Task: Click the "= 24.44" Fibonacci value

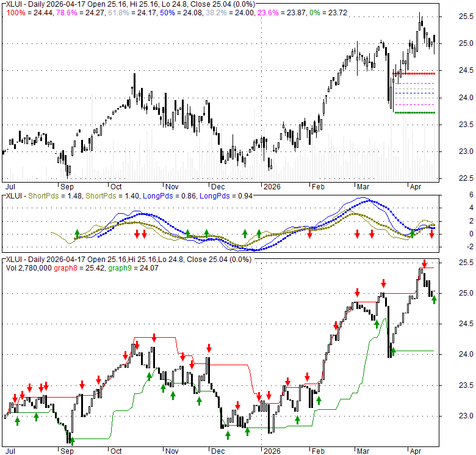Action: [x=40, y=13]
